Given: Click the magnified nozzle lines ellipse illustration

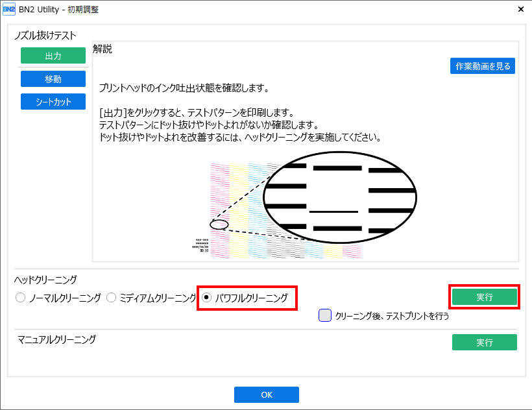Looking at the screenshot, I should coord(340,197).
